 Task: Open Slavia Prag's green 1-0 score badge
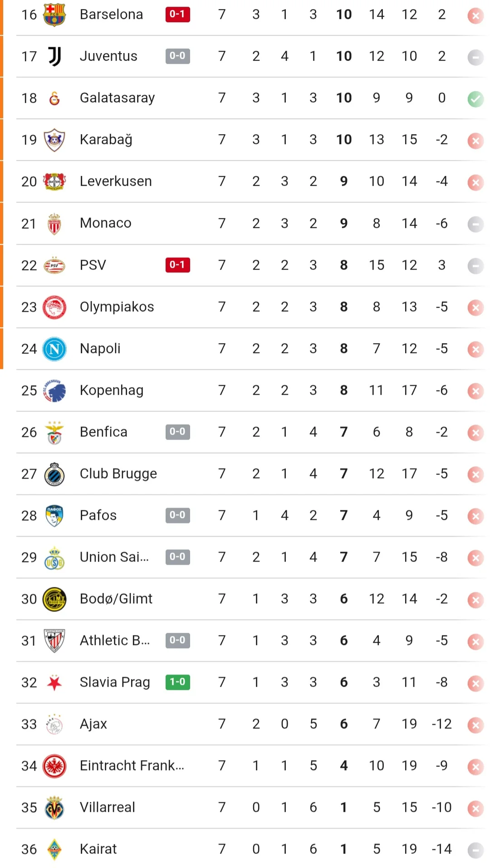coord(177,682)
